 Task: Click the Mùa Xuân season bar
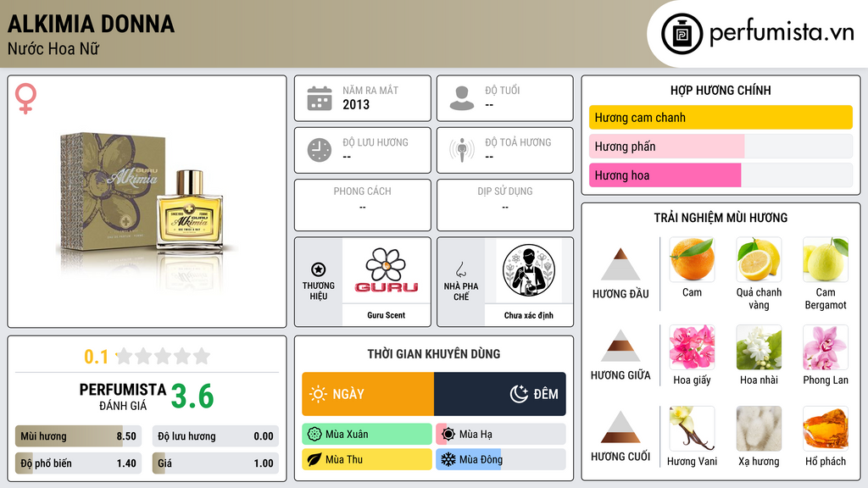[367, 435]
